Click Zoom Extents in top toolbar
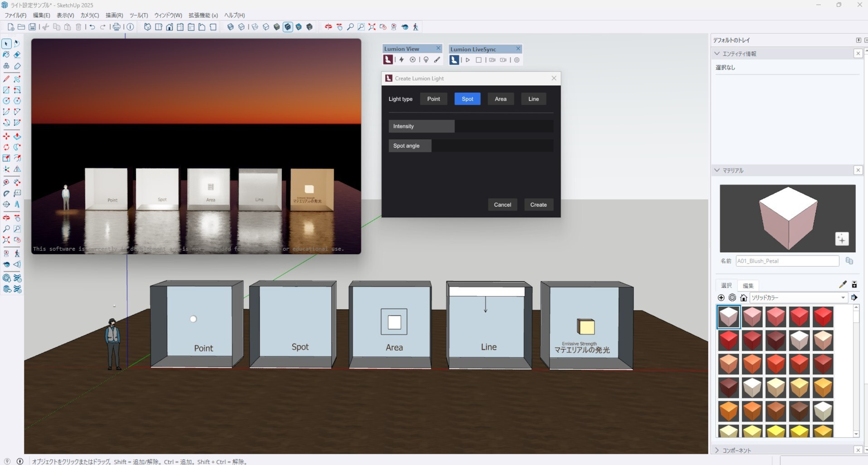868x465 pixels. [372, 27]
